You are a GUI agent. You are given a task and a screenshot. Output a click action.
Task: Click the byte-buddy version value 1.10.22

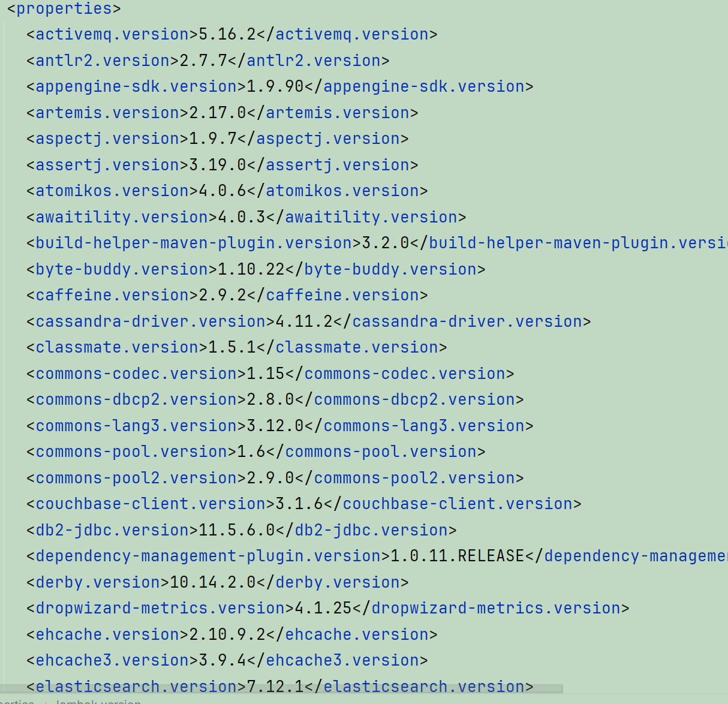(251, 269)
